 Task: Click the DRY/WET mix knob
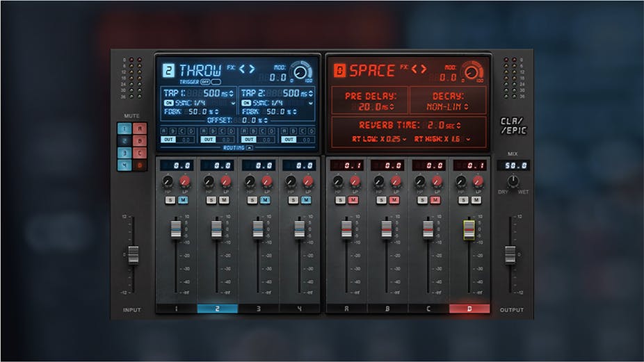(x=513, y=181)
